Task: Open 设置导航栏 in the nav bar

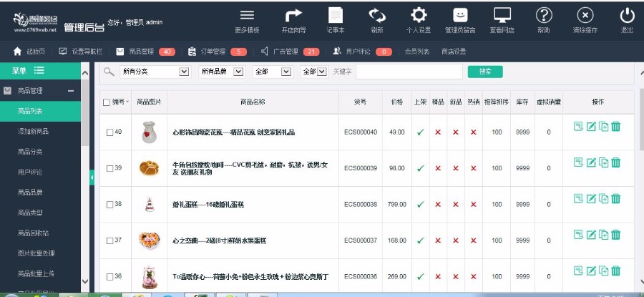Action: coord(79,52)
